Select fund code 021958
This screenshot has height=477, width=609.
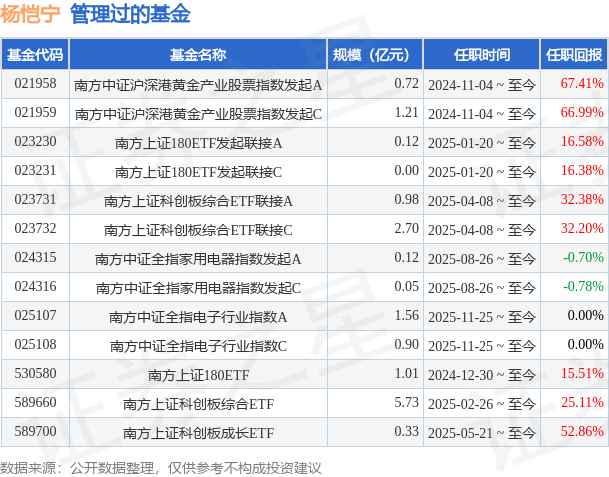click(x=35, y=84)
